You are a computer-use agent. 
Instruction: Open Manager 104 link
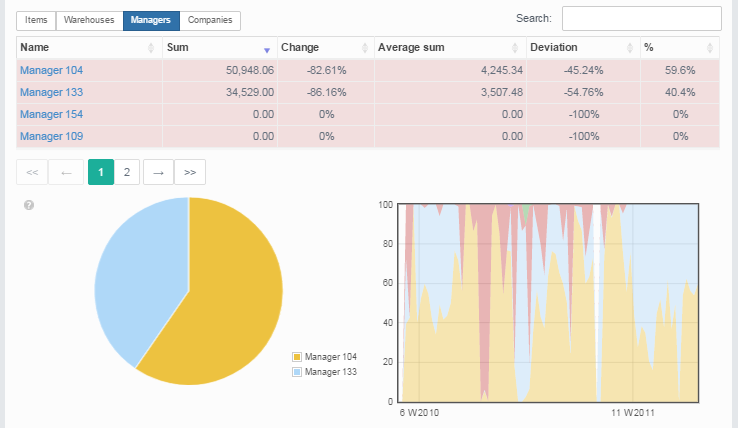click(52, 70)
